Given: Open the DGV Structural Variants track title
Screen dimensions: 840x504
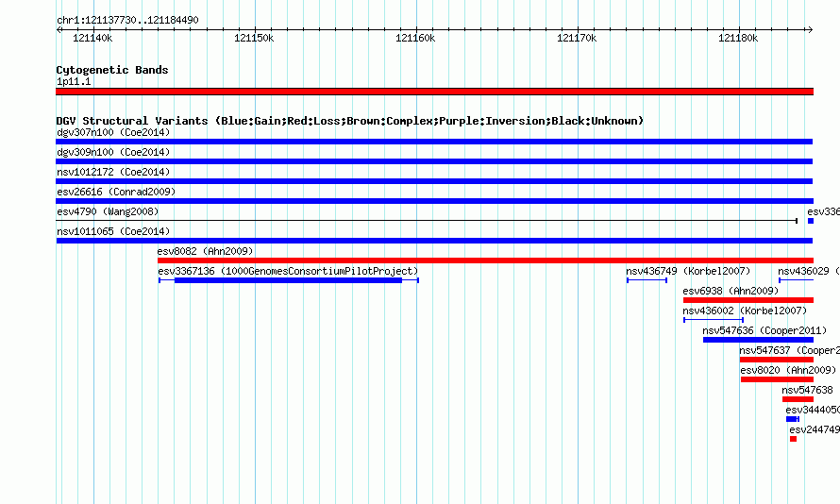Looking at the screenshot, I should pos(350,121).
